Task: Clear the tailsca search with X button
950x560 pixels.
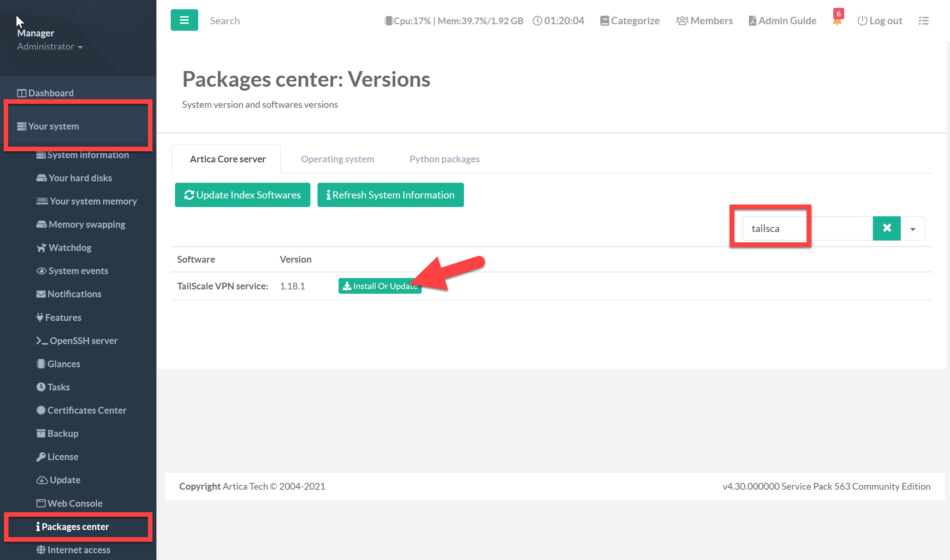Action: 886,228
